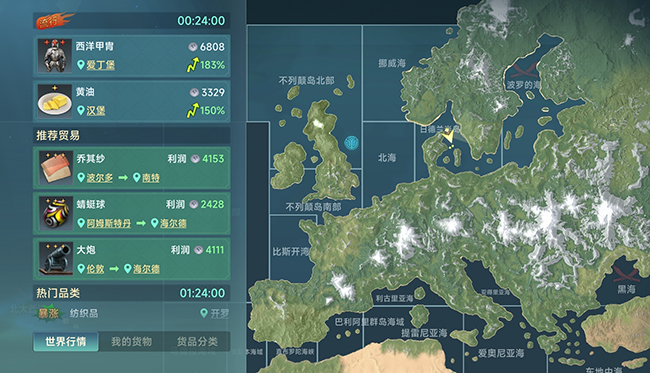The height and width of the screenshot is (373, 650).
Task: Select the 巴利阿里群岛海域 region label
Action: 369,322
